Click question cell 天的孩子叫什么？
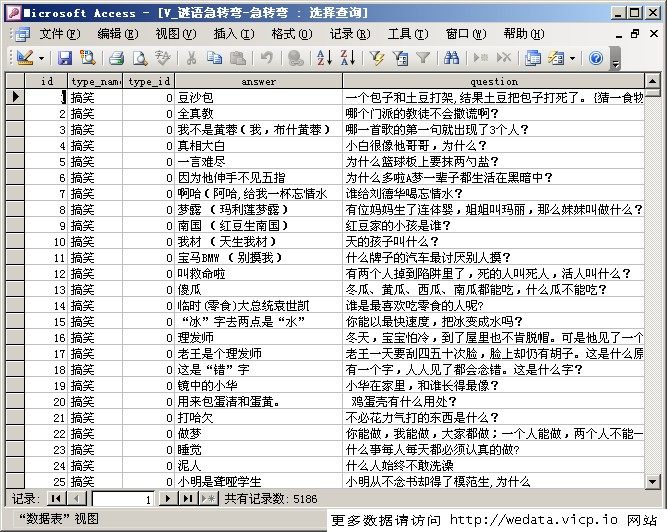Viewport: 667px width, 532px height. pyautogui.click(x=494, y=242)
